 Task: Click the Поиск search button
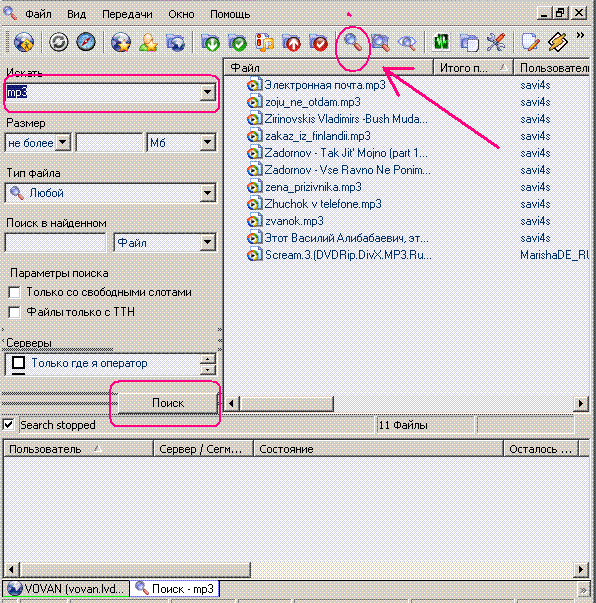point(168,403)
